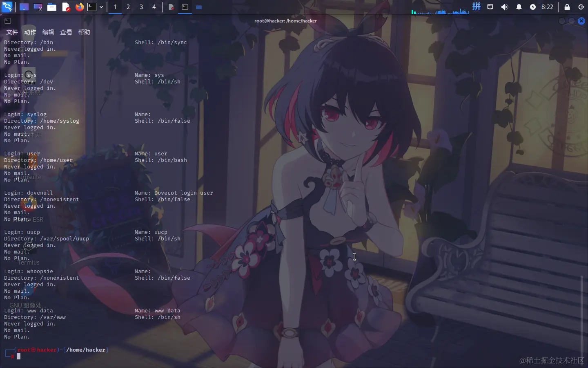Click 'Name: Dovecot login user'
The width and height of the screenshot is (588, 368).
pyautogui.click(x=174, y=193)
